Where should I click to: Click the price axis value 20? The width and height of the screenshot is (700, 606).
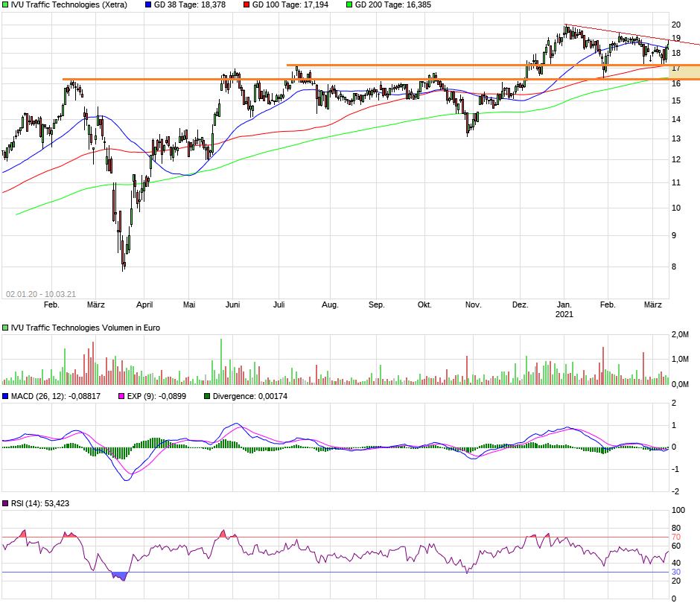676,25
